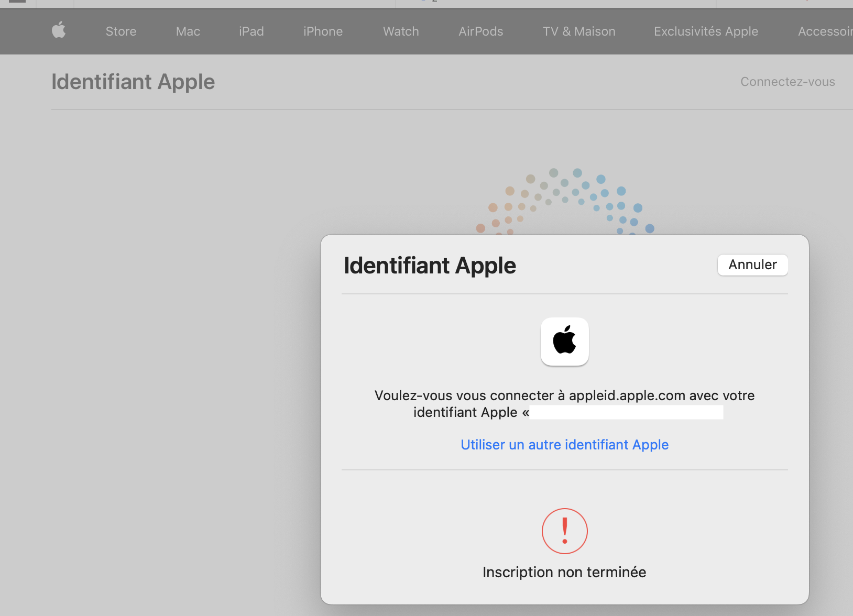Viewport: 853px width, 616px height.
Task: Open the iPad navigation link
Action: click(251, 31)
